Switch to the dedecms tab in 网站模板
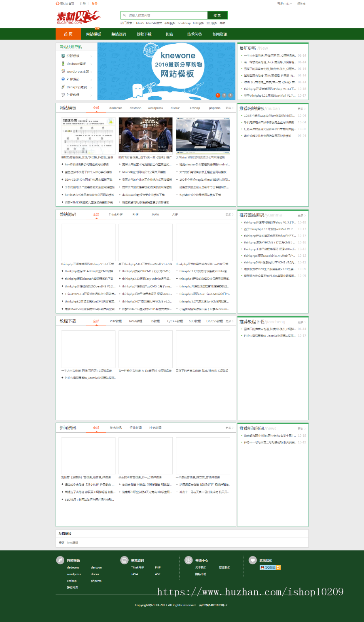 [117, 108]
